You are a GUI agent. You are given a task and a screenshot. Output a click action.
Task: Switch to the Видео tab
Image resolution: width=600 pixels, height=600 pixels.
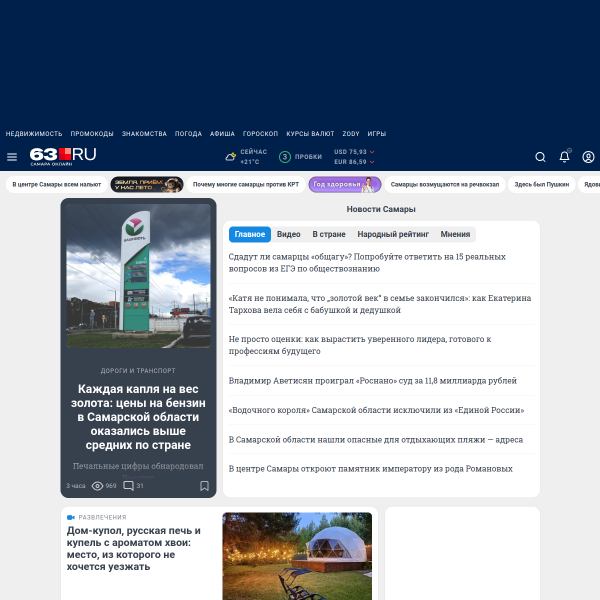289,234
